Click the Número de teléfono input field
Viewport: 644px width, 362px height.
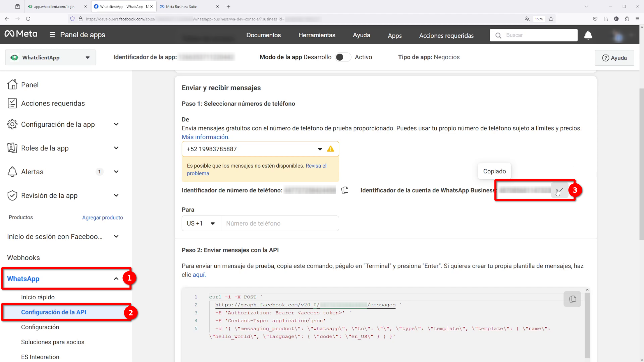[x=280, y=223]
